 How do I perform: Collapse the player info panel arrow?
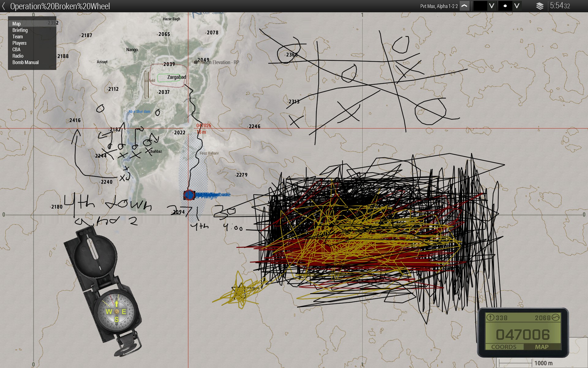point(465,6)
